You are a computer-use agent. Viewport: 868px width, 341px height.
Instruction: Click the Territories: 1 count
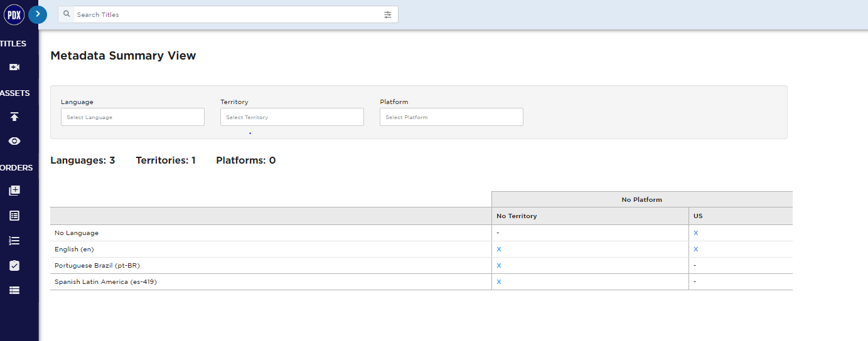coord(166,160)
